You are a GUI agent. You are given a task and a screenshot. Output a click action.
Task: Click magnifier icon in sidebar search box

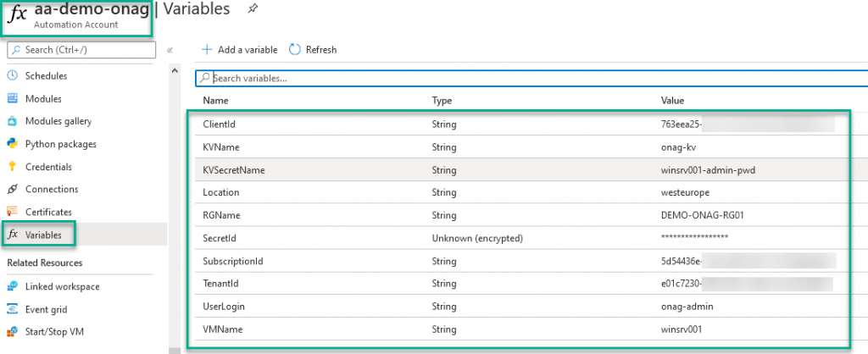pos(17,50)
